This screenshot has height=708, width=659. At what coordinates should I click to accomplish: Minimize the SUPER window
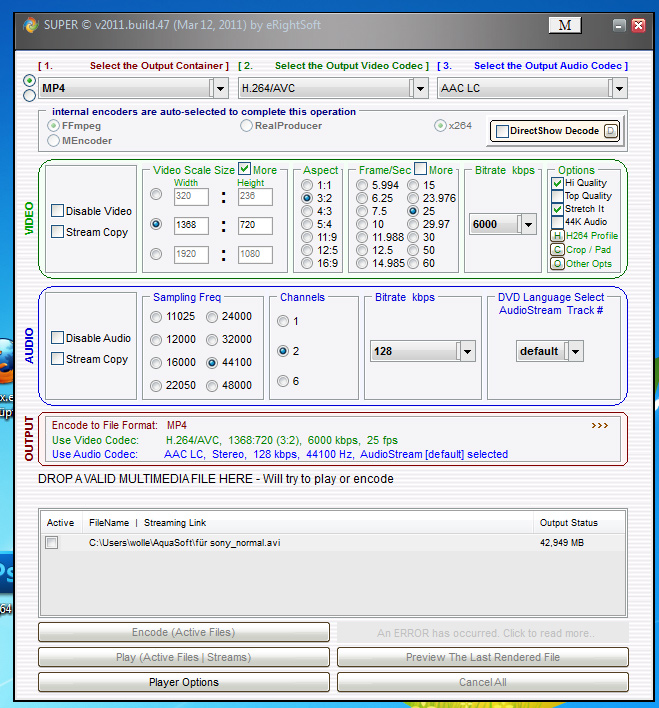click(620, 25)
